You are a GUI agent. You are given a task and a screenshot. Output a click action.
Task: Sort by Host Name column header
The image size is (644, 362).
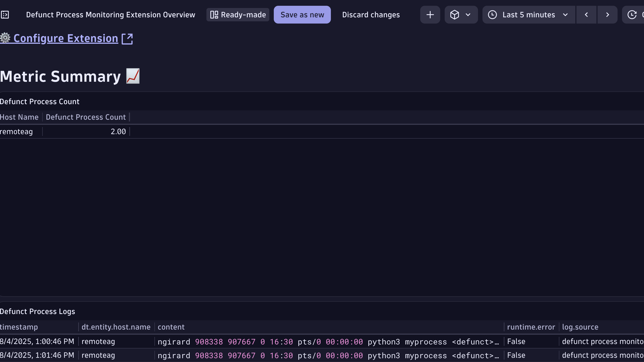coord(19,117)
